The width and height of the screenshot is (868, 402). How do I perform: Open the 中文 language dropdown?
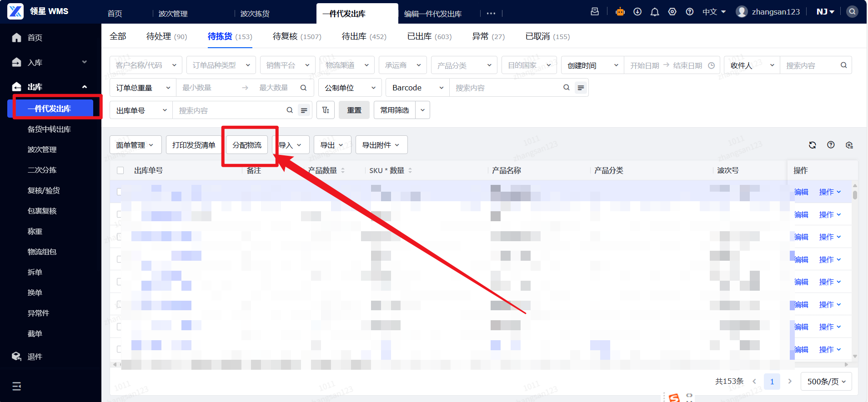(x=714, y=12)
